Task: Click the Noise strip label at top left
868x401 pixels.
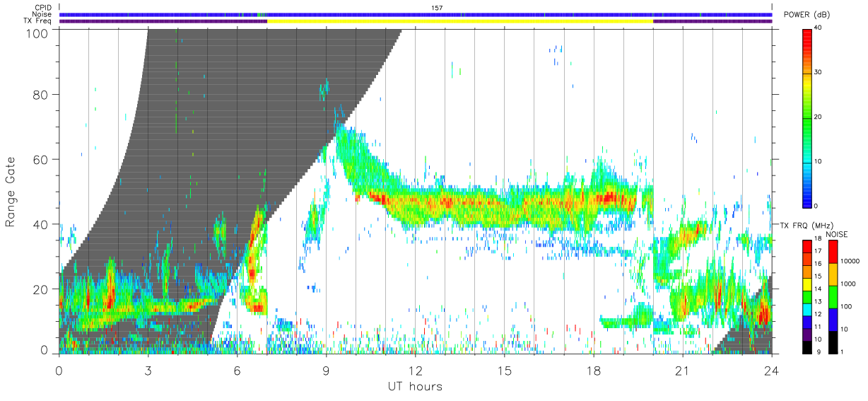Action: (42, 14)
